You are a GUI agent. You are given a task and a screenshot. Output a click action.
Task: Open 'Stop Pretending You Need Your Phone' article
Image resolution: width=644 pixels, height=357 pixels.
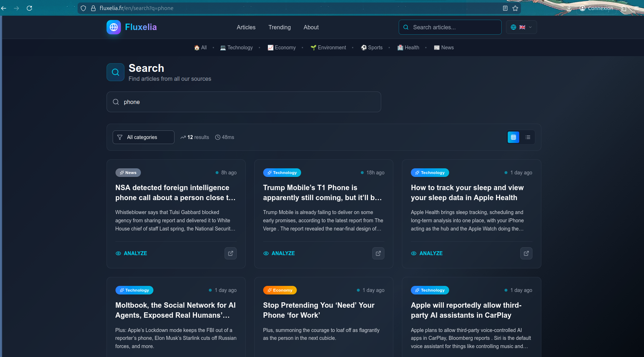click(319, 310)
